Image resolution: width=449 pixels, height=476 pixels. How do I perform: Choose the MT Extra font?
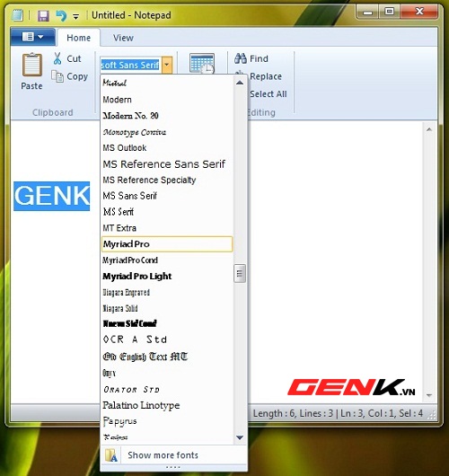click(x=167, y=228)
